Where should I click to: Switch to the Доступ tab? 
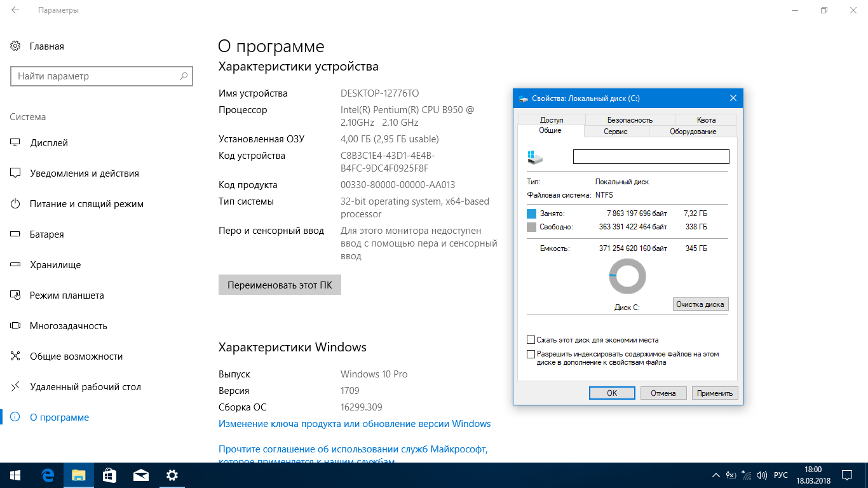pos(552,120)
